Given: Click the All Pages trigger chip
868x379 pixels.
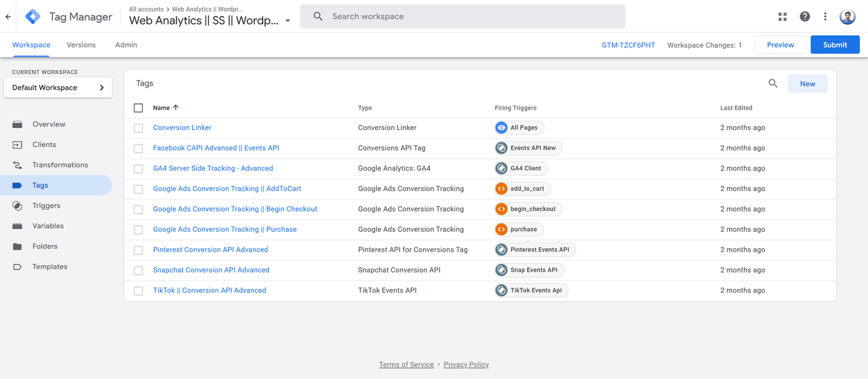Looking at the screenshot, I should [x=519, y=127].
